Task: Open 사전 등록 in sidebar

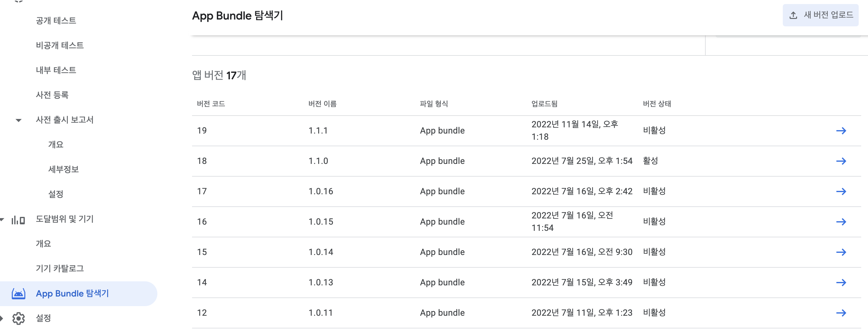Action: (x=52, y=95)
